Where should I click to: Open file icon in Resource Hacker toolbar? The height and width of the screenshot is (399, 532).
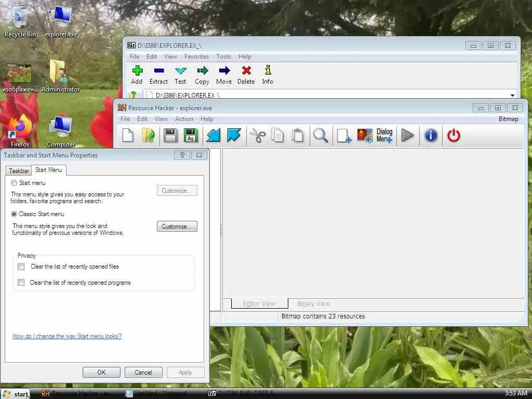[148, 136]
